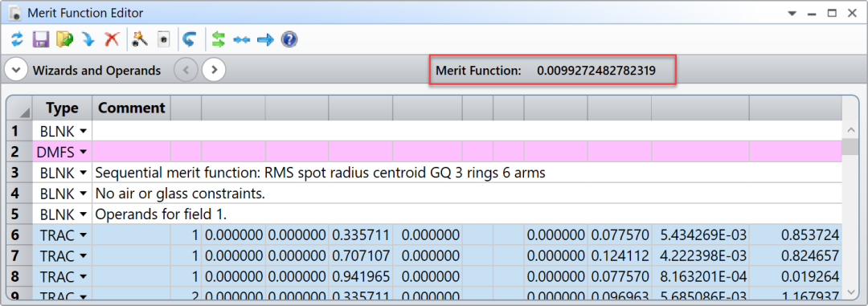Screen dimensions: 868x306
Task: Open Type dropdown for TRAC row 6
Action: (84, 235)
